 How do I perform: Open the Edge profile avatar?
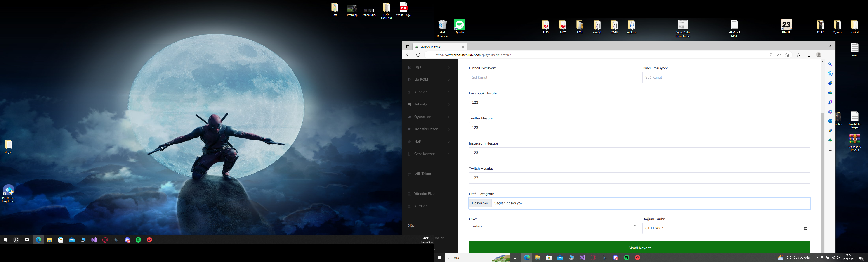tap(819, 55)
